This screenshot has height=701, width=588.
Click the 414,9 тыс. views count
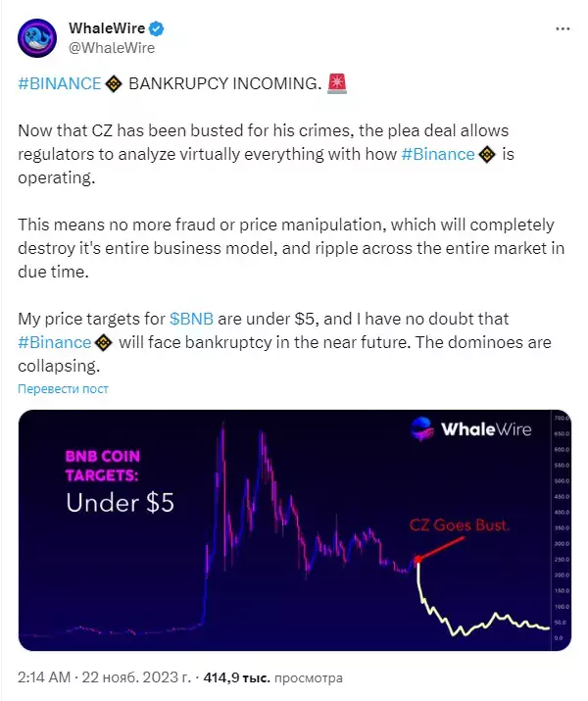237,677
